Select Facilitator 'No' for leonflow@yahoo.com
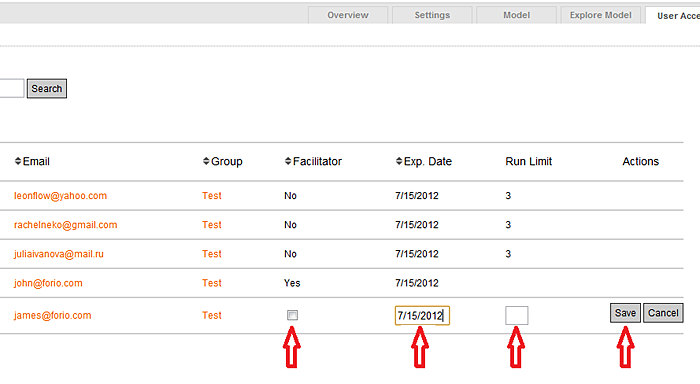The width and height of the screenshot is (700, 384). (x=290, y=196)
